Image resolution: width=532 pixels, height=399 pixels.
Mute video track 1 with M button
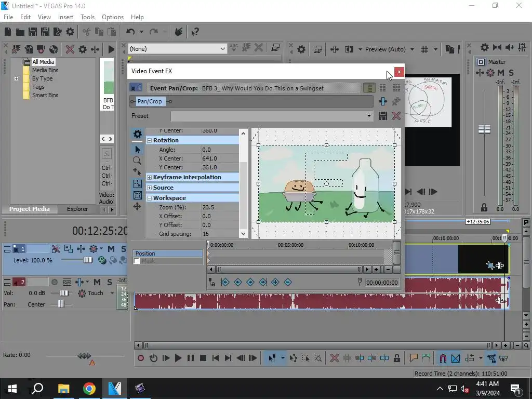(111, 249)
